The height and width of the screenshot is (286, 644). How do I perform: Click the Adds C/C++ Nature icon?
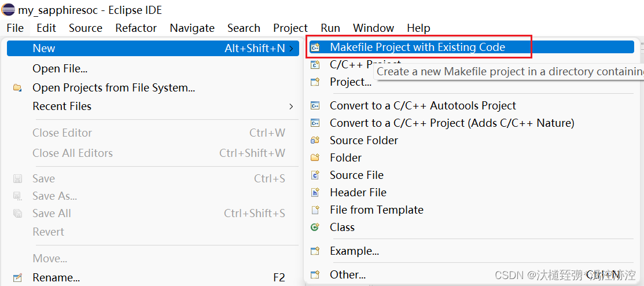coord(315,123)
